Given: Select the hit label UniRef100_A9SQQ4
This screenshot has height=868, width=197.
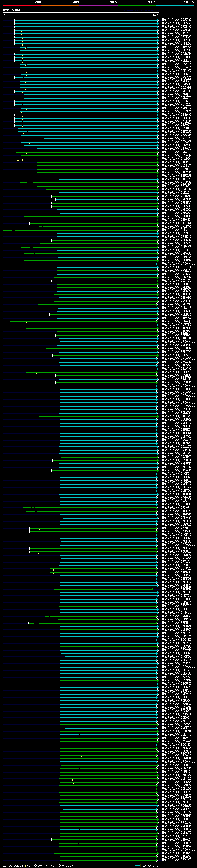Looking at the screenshot, I should point(177,155).
